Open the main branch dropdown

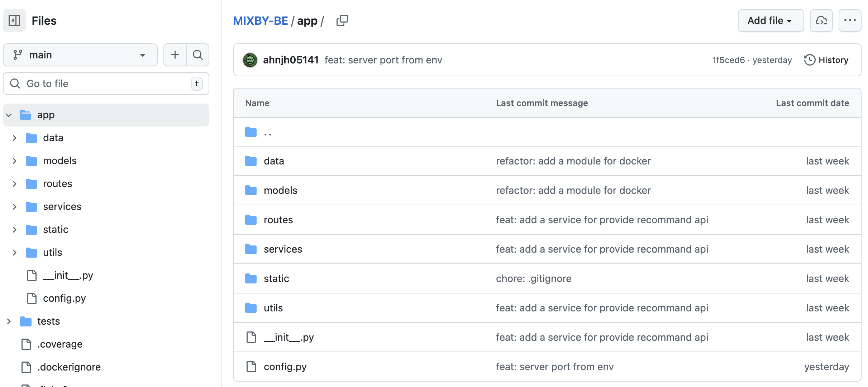tap(80, 55)
